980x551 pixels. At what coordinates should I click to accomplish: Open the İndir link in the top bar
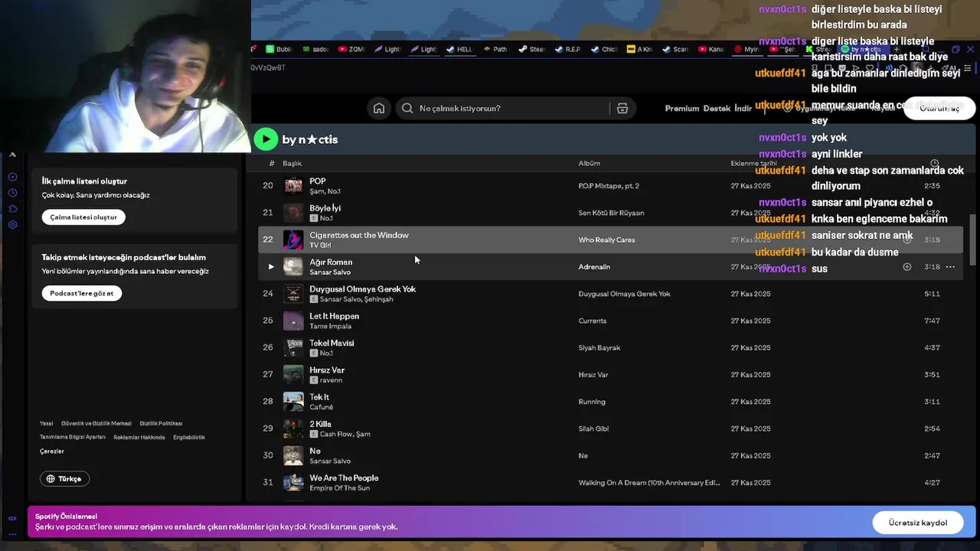743,109
